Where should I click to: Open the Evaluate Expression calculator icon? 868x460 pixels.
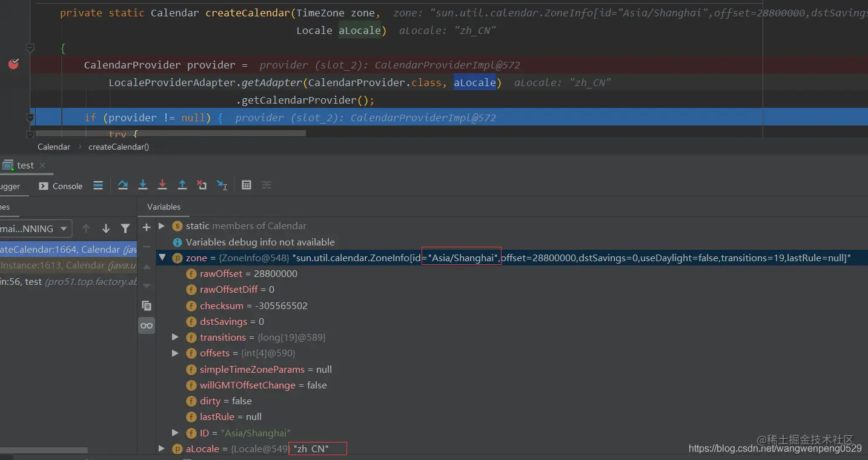click(247, 185)
